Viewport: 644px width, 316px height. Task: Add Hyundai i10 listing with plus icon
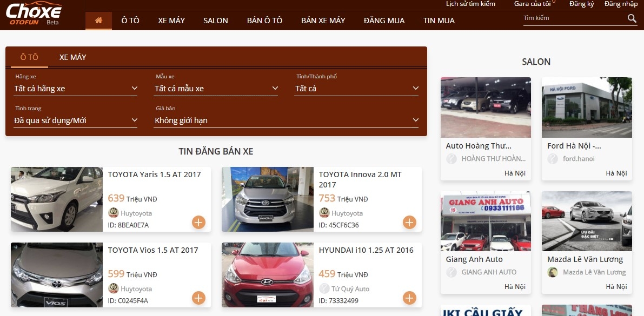tap(409, 298)
